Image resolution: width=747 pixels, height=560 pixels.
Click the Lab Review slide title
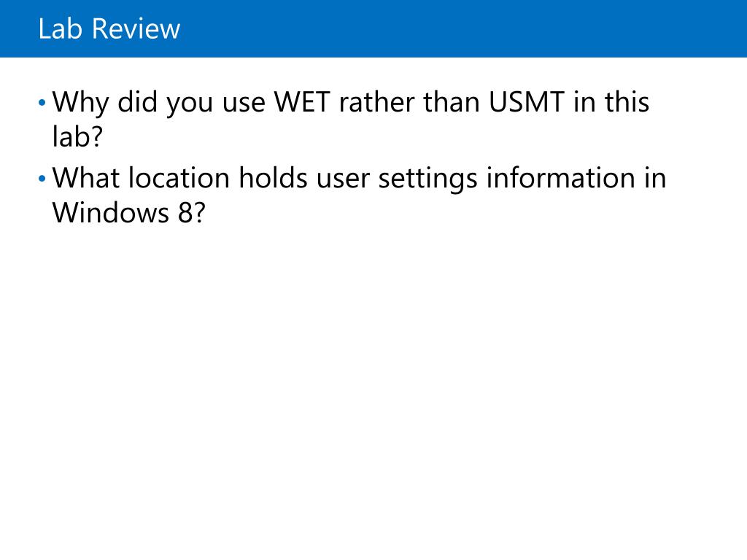point(109,28)
